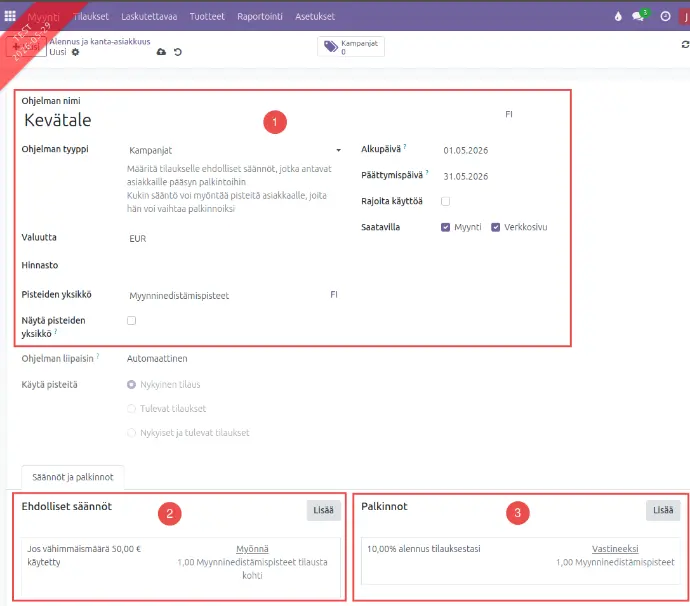Expand the Ohjelman tyyppi dropdown
This screenshot has width=690, height=606.
pyautogui.click(x=235, y=150)
